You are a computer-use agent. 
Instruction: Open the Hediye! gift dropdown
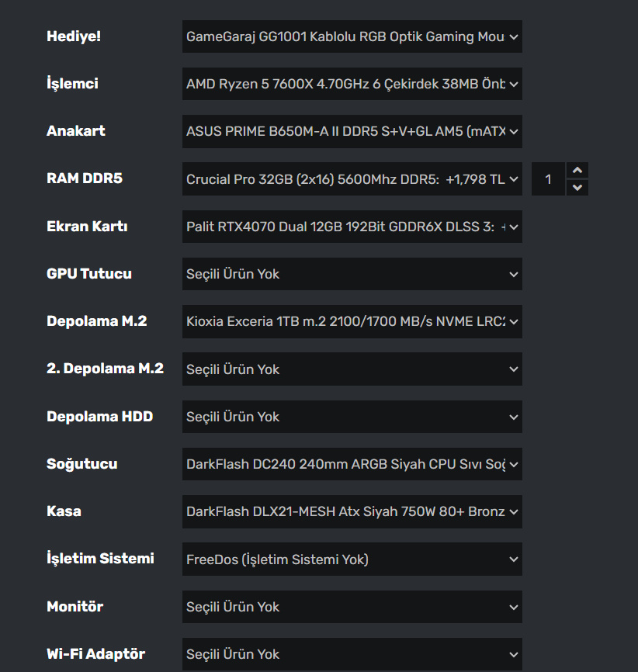[352, 36]
